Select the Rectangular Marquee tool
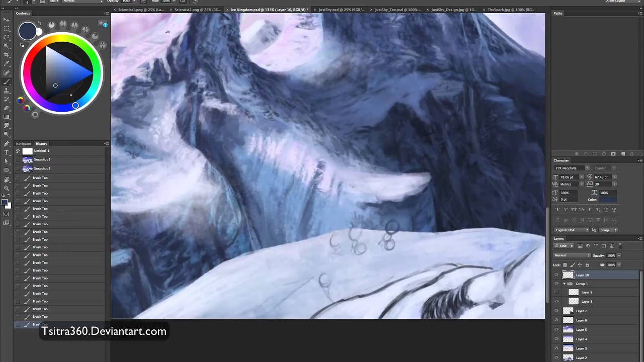 click(7, 29)
